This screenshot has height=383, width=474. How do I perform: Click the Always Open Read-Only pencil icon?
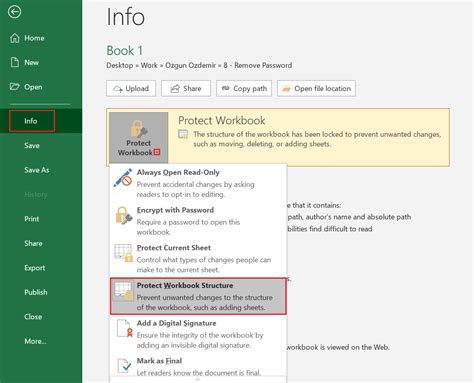pos(123,178)
